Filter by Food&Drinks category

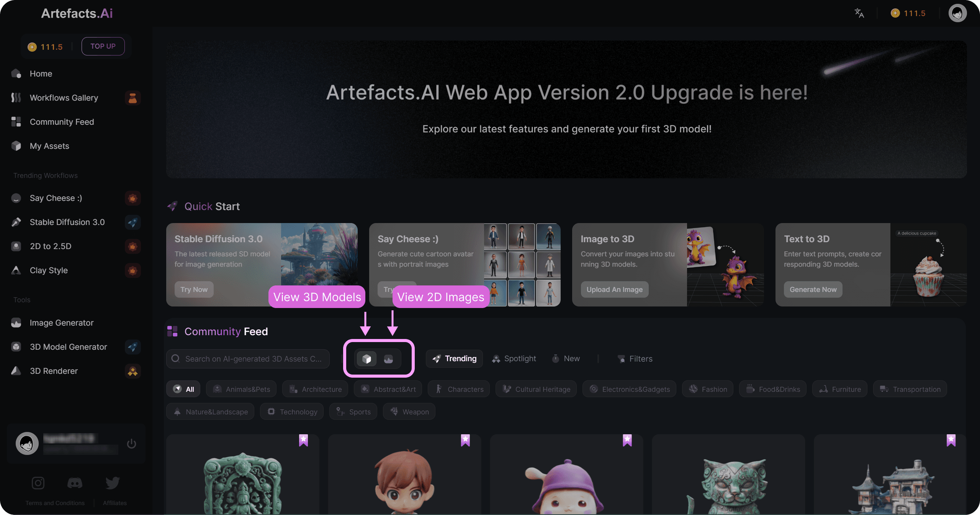coord(773,389)
